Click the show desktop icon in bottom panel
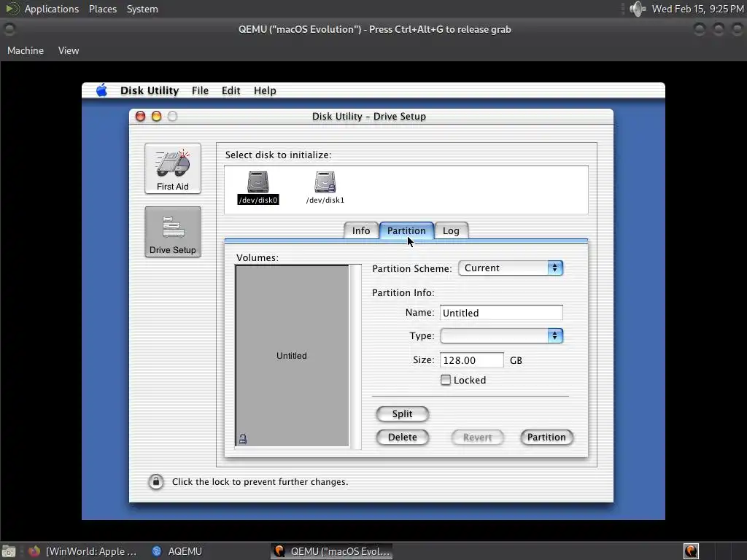 point(9,551)
